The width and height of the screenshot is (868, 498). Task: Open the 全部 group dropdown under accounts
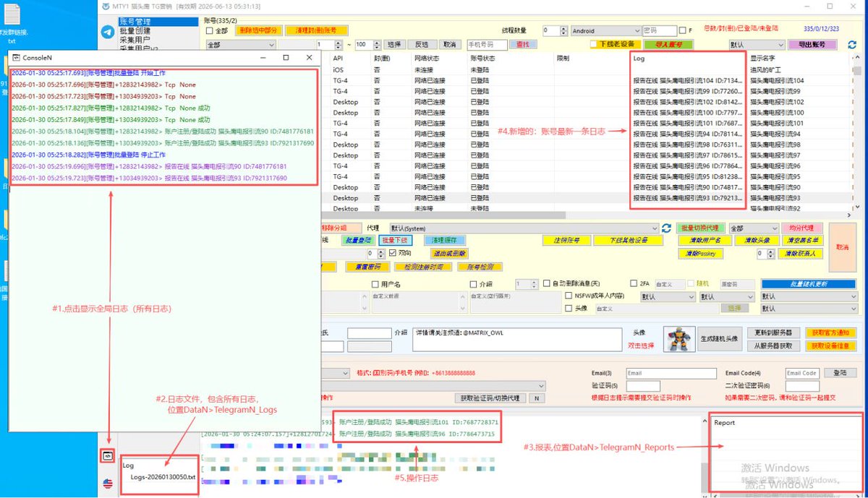[x=241, y=45]
